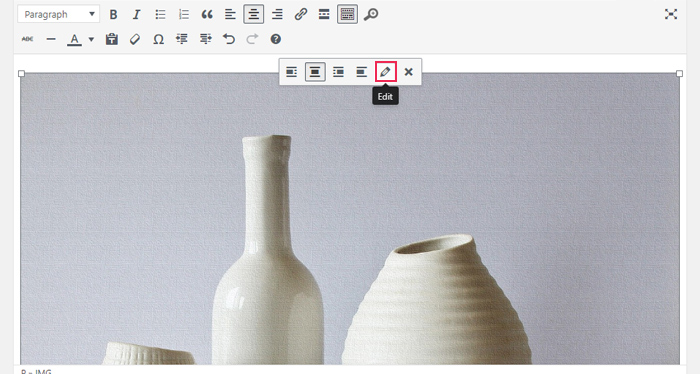Undo the last action
The image size is (700, 374).
click(229, 39)
